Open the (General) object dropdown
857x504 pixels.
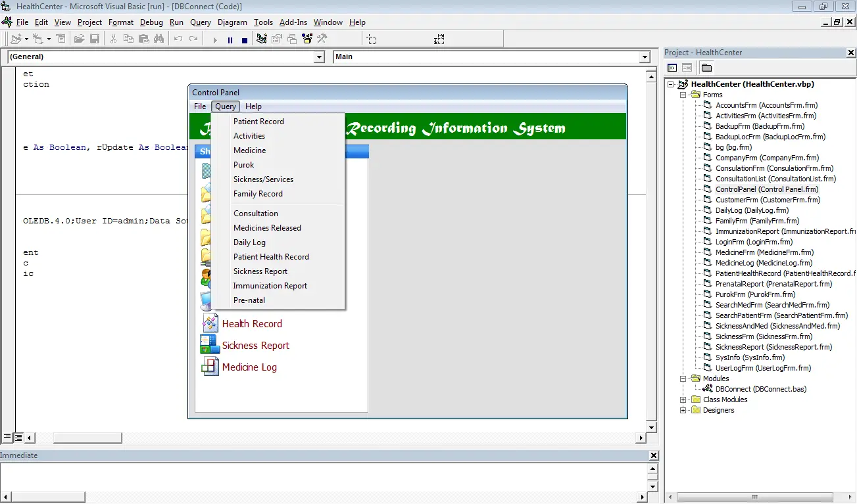pyautogui.click(x=320, y=57)
